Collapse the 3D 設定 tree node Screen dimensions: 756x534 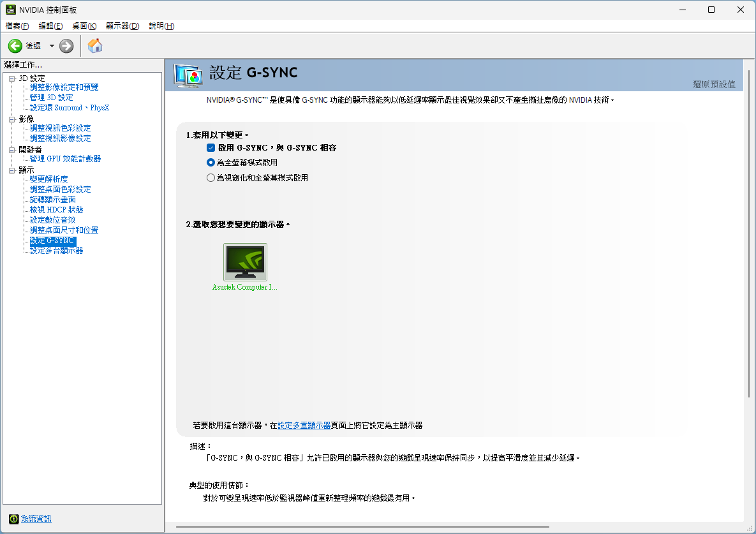point(12,78)
